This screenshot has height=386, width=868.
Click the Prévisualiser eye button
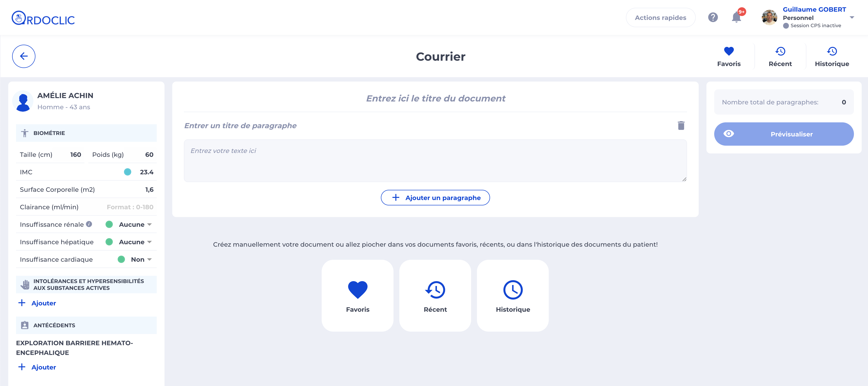pyautogui.click(x=784, y=134)
